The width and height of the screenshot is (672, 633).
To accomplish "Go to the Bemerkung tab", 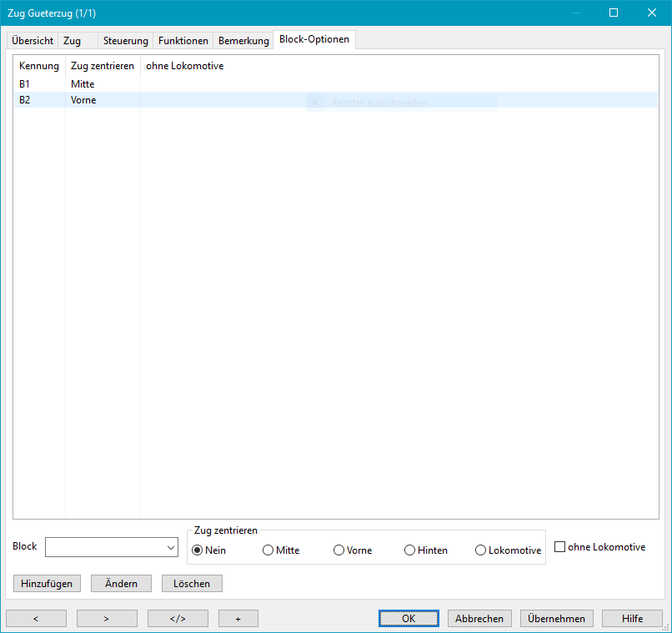I will (x=243, y=40).
